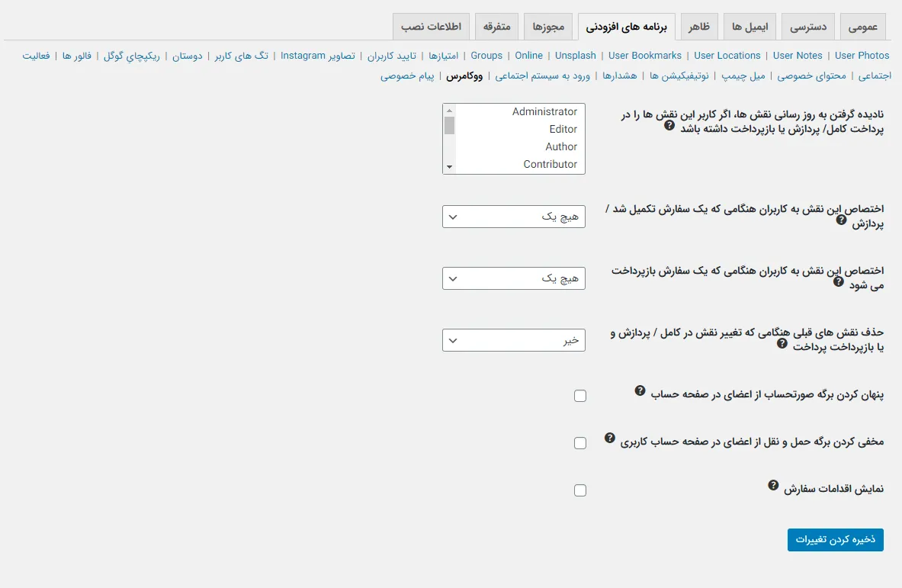Open فالور ها sub-section link
The image size is (902, 588).
coord(77,56)
